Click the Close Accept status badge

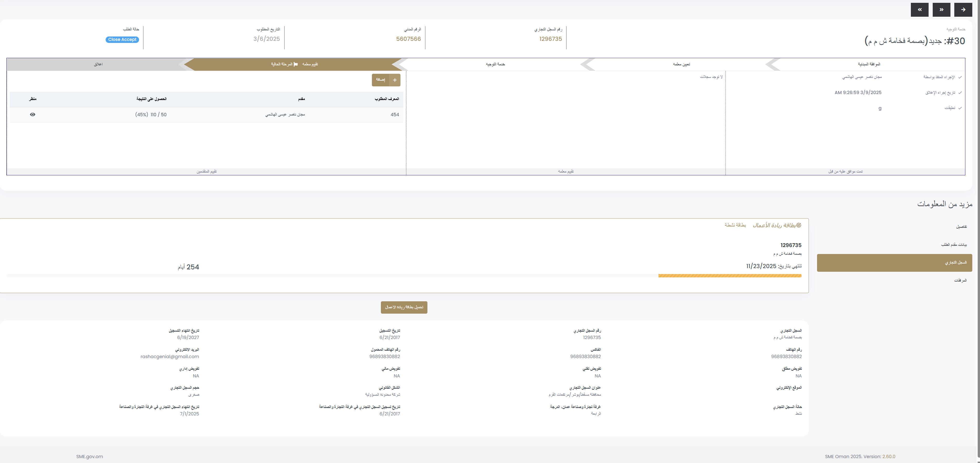click(122, 40)
